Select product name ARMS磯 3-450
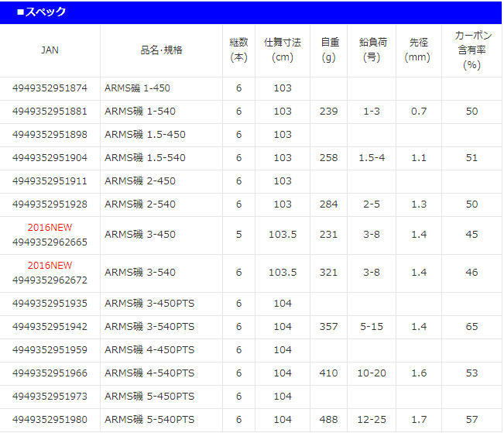504x433 pixels. point(140,235)
